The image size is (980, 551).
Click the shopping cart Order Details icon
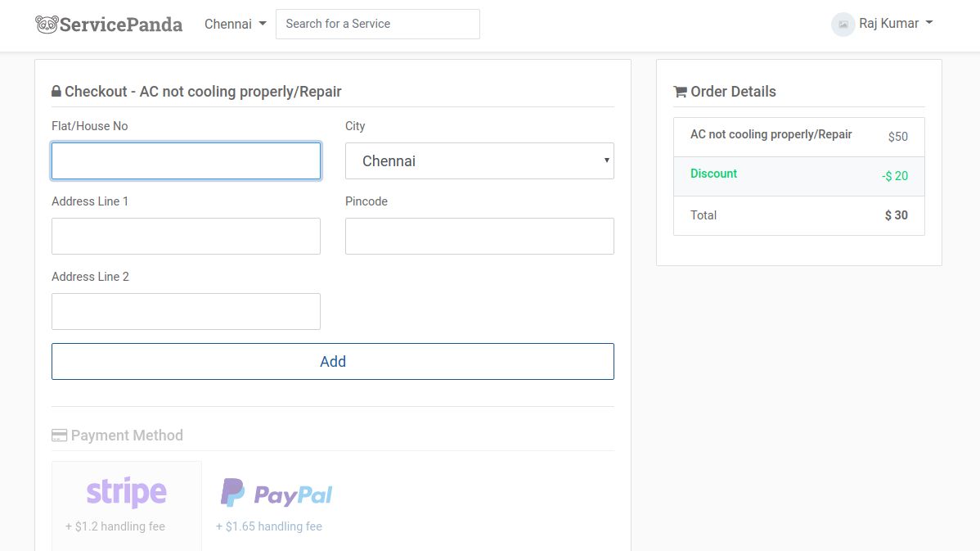[x=680, y=92]
